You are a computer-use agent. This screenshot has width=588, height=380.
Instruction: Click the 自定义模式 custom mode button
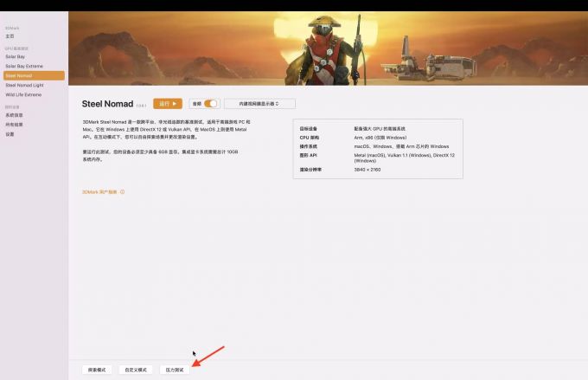click(136, 370)
